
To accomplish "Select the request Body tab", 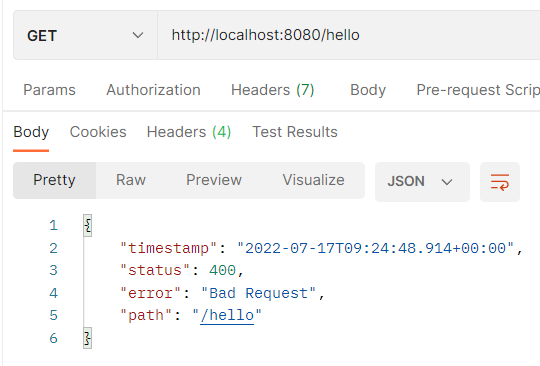I will 368,90.
